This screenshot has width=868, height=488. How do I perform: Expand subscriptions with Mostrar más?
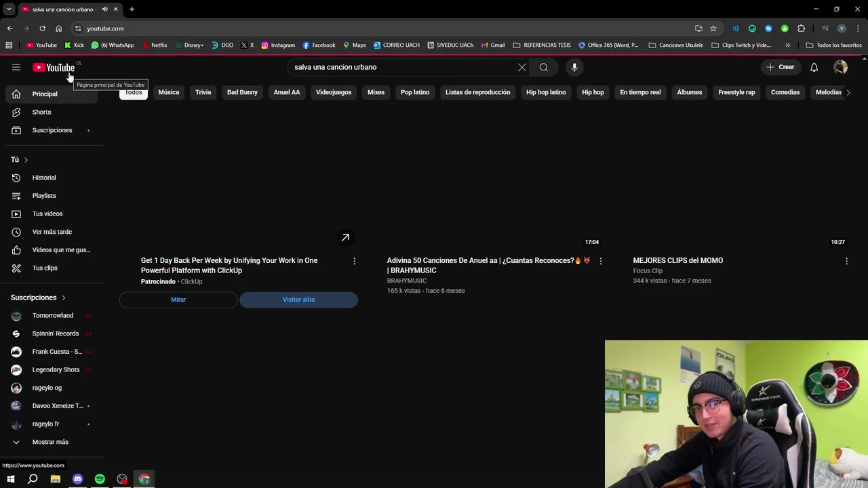pos(52,442)
